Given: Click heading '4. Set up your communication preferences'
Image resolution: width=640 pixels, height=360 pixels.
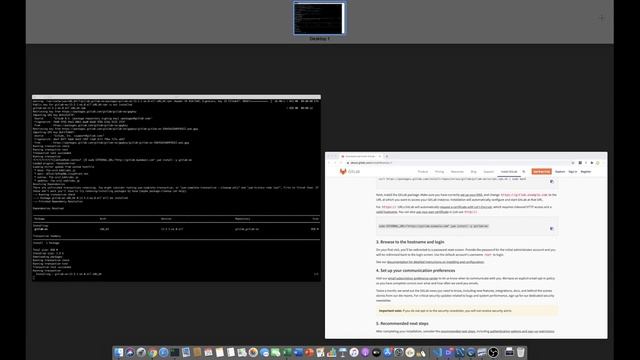Looking at the screenshot, I should pos(415,271).
